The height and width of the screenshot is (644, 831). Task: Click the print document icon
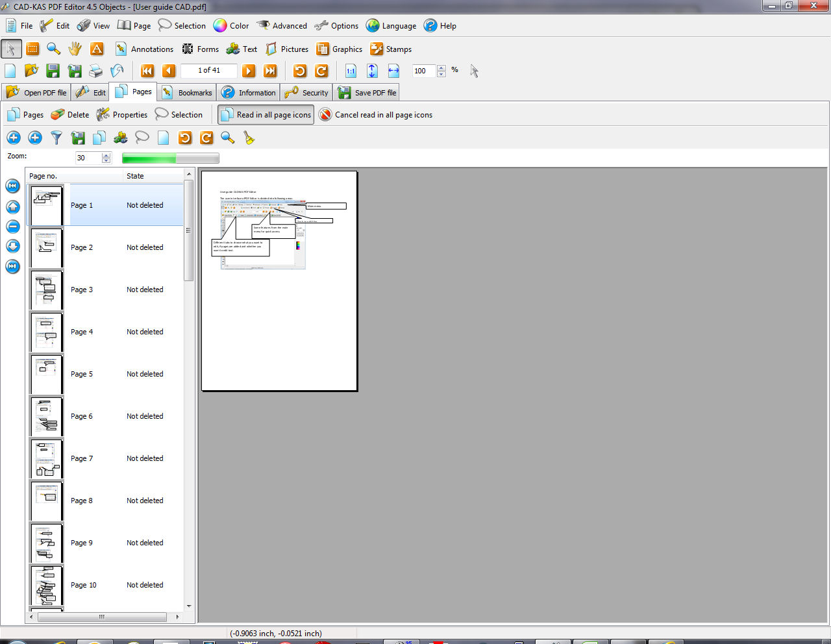coord(96,71)
